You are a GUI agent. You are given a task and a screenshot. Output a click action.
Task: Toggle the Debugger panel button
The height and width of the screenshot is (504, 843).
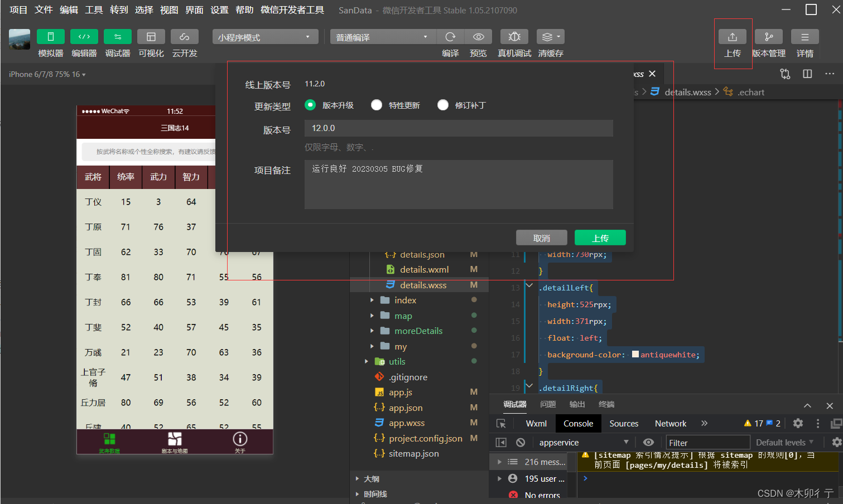[x=118, y=37]
